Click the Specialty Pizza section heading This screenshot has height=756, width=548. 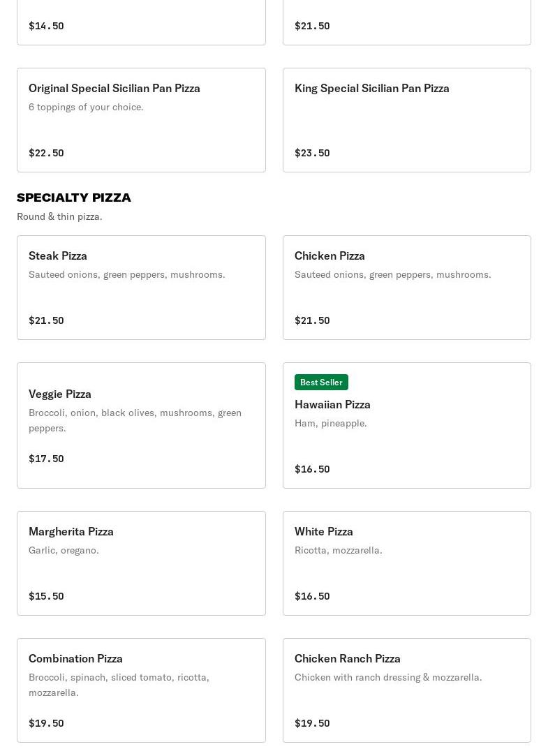coord(74,198)
